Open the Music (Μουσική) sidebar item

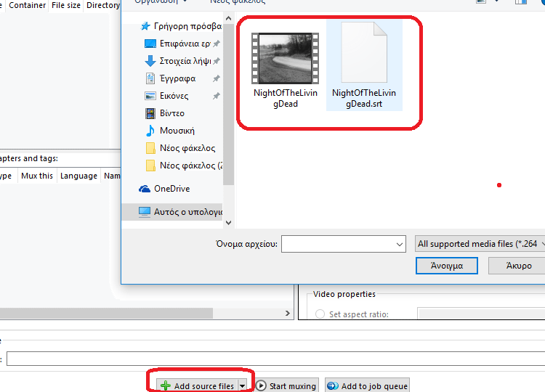pyautogui.click(x=169, y=131)
